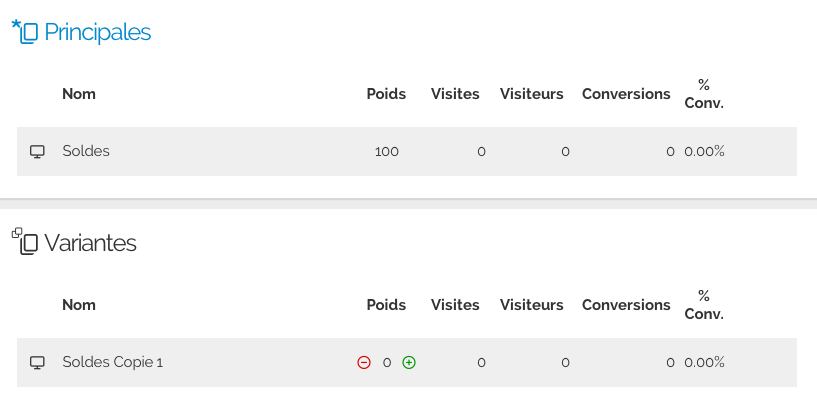
Task: Open the Soldes Copie 1 variant
Action: [x=112, y=362]
